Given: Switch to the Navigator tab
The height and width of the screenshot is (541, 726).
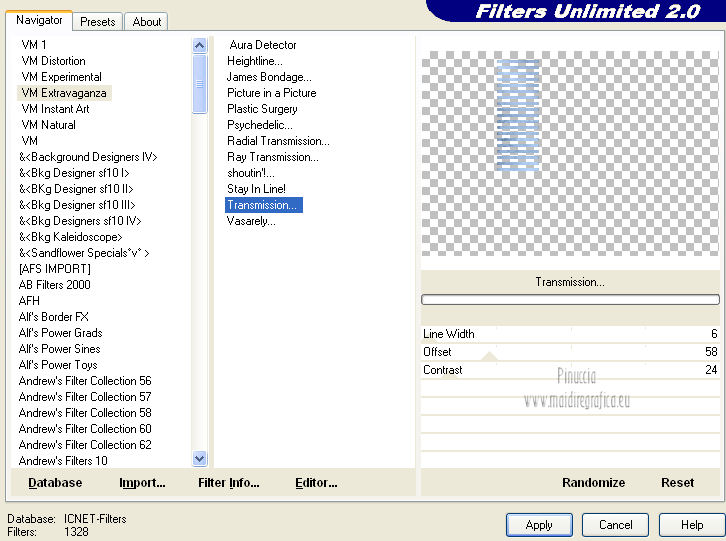Looking at the screenshot, I should click(39, 20).
